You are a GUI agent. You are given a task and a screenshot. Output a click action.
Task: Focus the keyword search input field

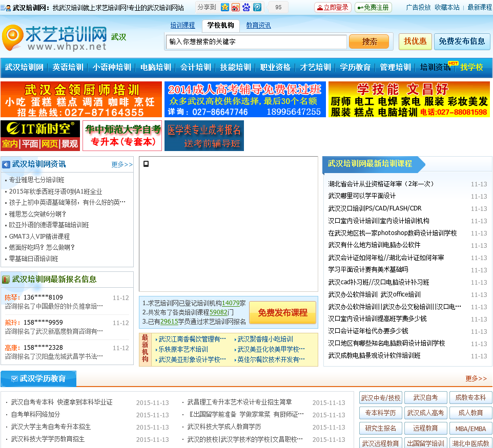256,42
